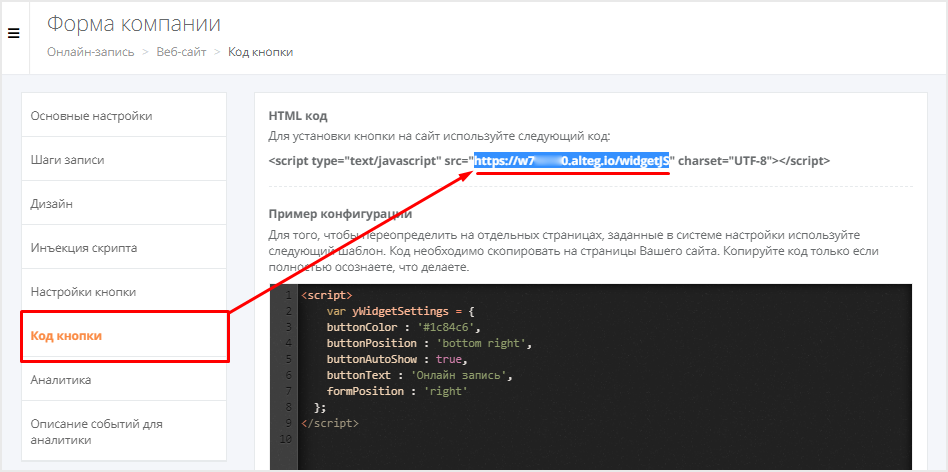
Task: Click the highlighted alteg.io widgetJS URL
Action: (571, 161)
